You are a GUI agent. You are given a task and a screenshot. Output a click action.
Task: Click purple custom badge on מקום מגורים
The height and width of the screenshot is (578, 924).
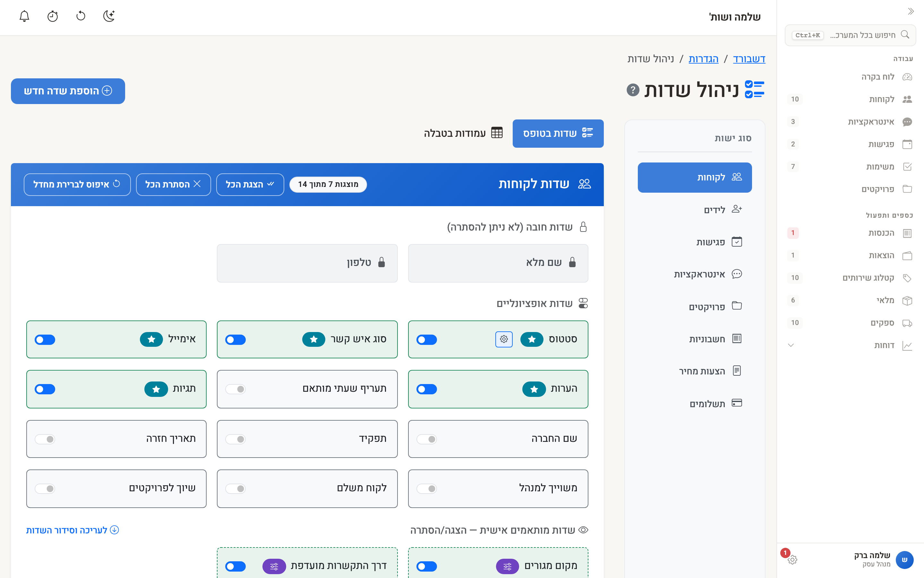[x=507, y=566]
